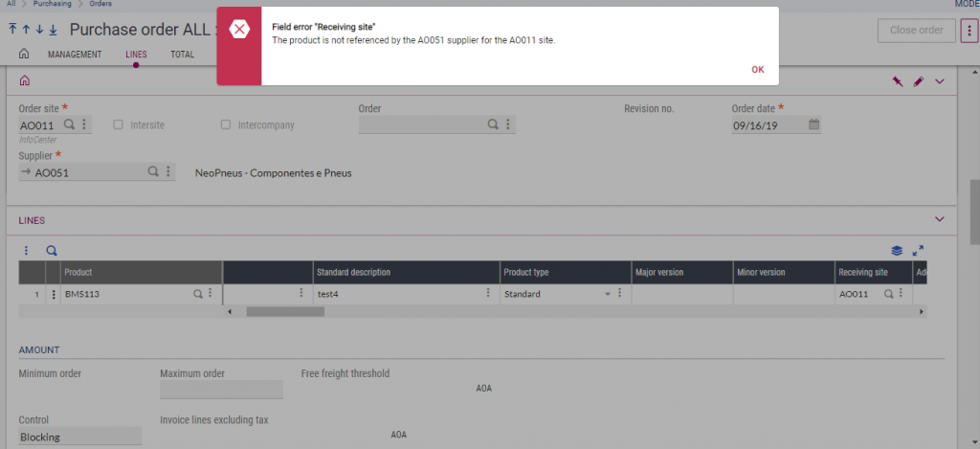Click the grid scroll right arrow
The image size is (980, 449).
[x=921, y=311]
